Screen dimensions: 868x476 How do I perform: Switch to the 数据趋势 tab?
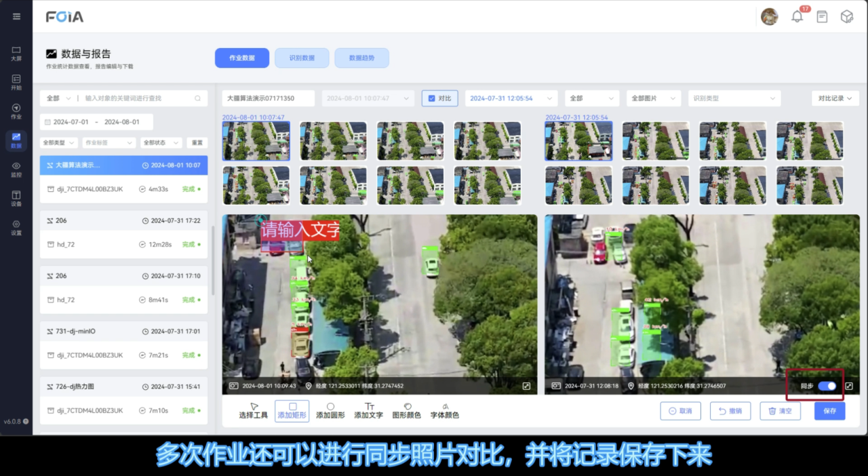[x=361, y=58]
